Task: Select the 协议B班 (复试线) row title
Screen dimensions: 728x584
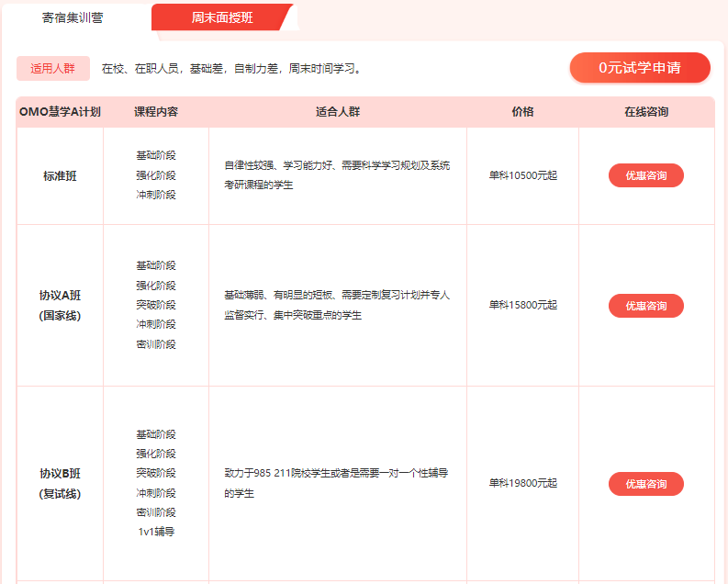Action: click(x=60, y=484)
